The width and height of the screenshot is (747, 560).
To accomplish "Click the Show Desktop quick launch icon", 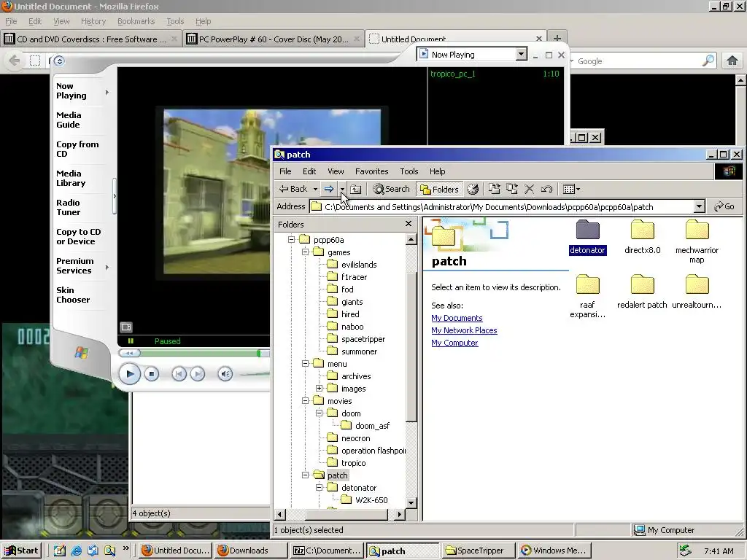I will coord(60,551).
